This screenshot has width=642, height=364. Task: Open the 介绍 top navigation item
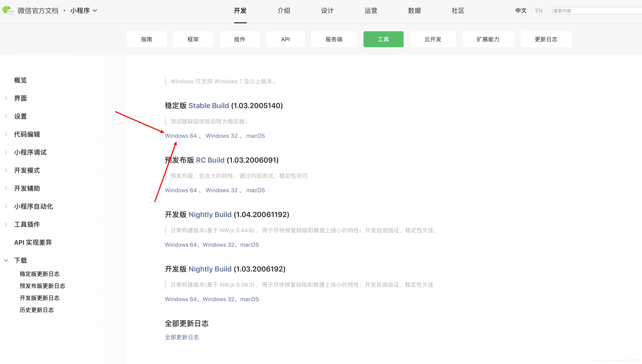click(x=284, y=10)
